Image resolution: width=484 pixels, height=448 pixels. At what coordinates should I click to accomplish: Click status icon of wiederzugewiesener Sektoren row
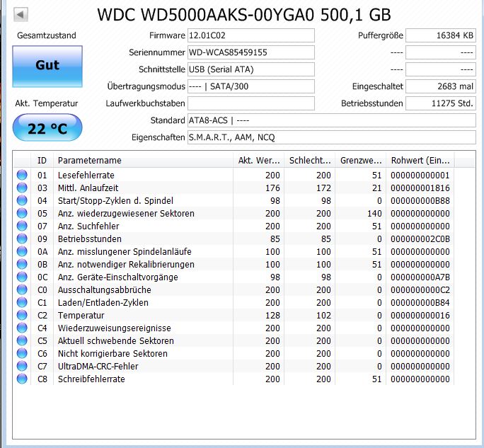[x=22, y=213]
